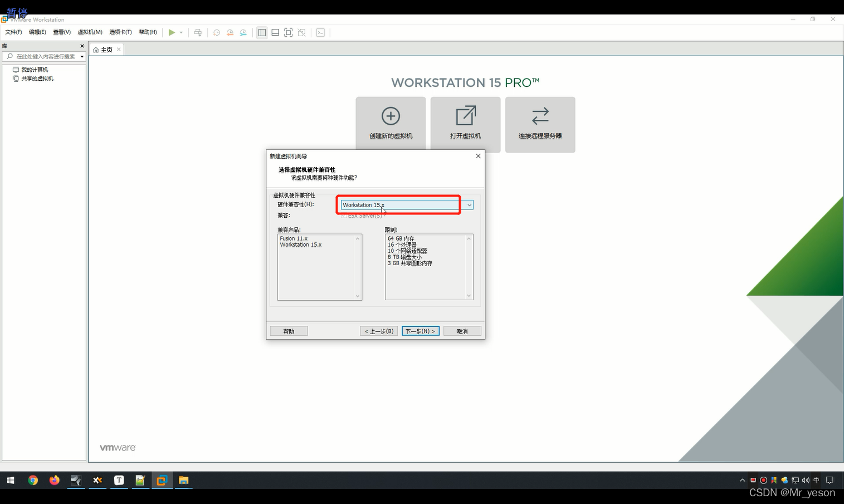
Task: Select Fusion 11.x in compatible products list
Action: point(294,238)
